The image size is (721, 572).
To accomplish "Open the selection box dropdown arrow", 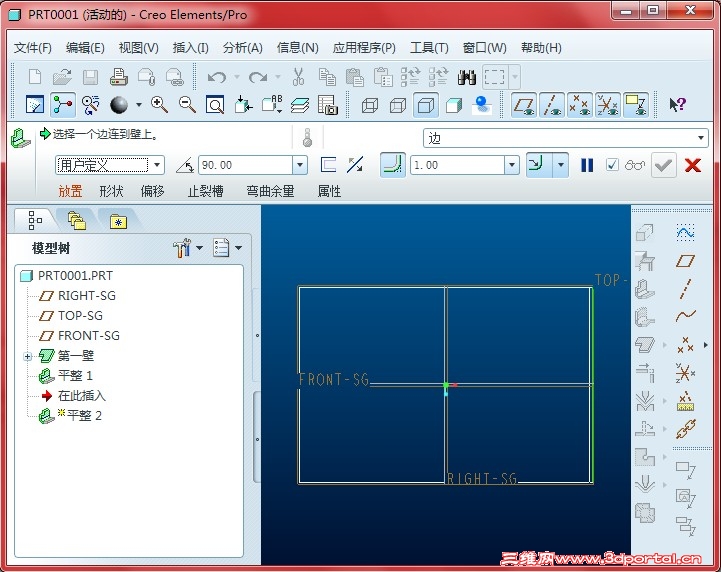I will (x=515, y=77).
